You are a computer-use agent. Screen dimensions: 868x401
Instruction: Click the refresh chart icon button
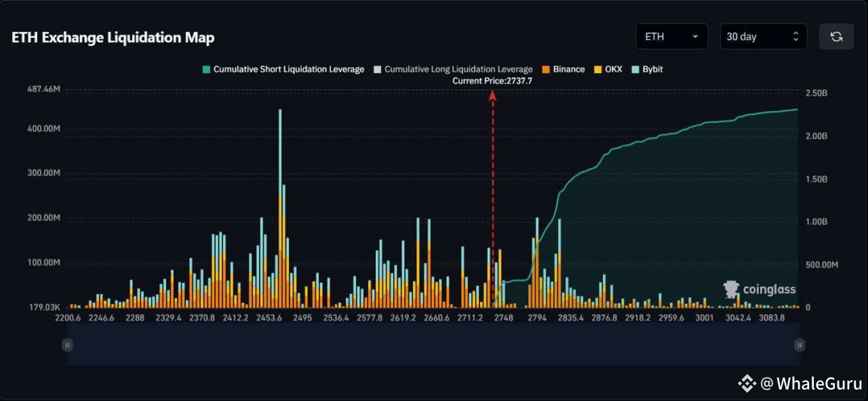click(x=836, y=37)
